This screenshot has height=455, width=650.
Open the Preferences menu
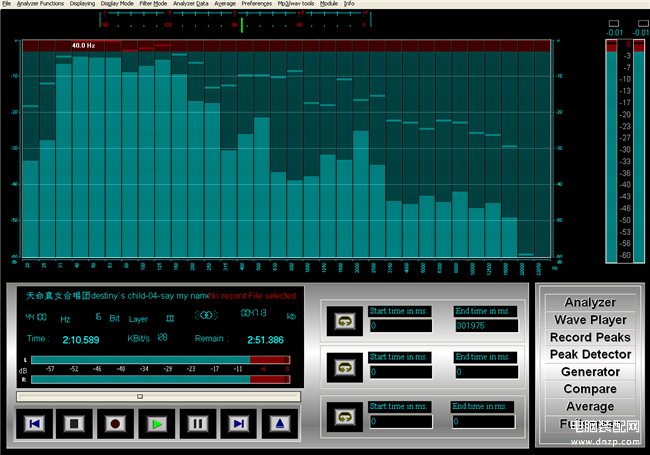coord(257,4)
